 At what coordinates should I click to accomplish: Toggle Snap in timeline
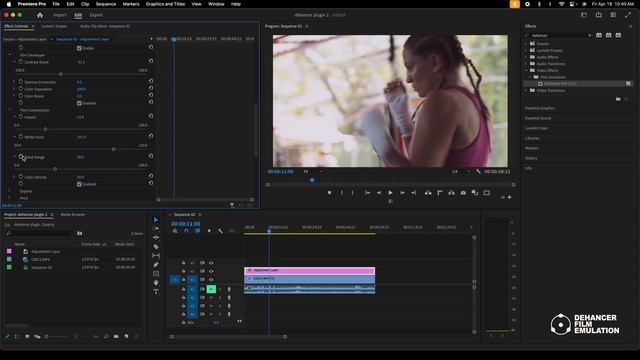186,231
